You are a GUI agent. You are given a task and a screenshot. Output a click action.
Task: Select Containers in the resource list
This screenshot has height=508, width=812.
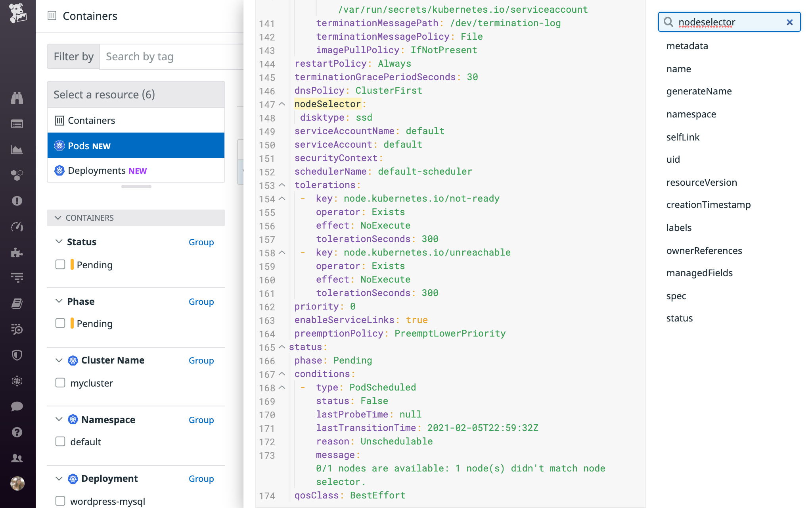[x=92, y=120]
